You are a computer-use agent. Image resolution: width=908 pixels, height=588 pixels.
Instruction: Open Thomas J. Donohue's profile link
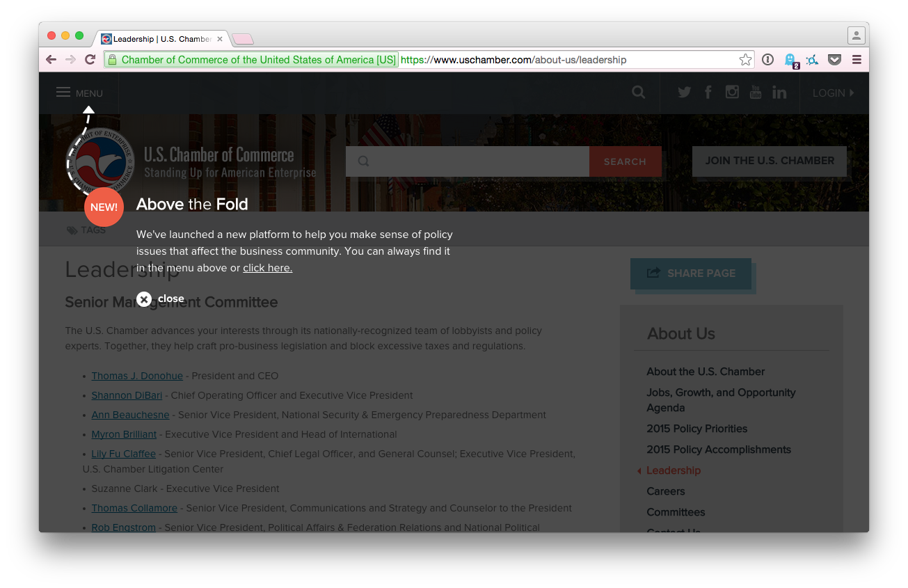pos(137,376)
